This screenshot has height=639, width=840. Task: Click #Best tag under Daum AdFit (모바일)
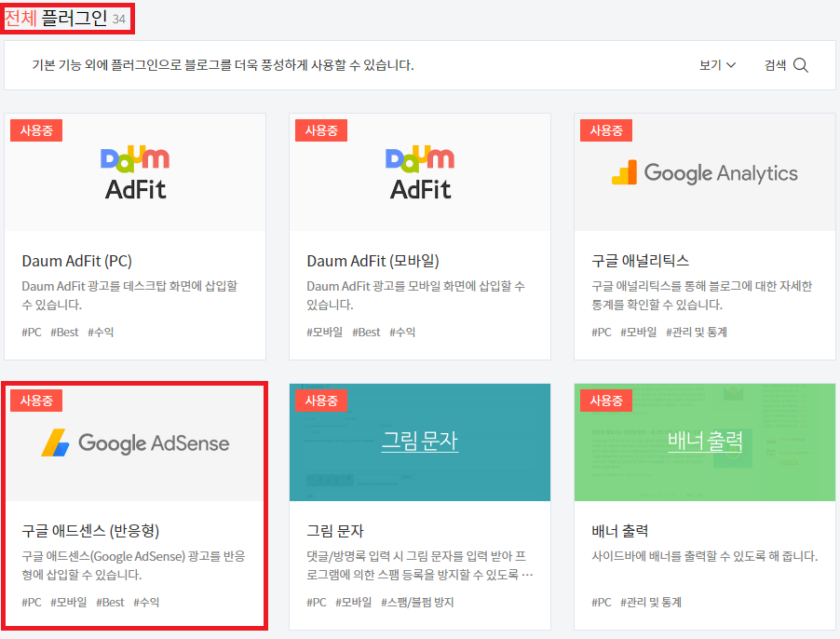(x=366, y=333)
